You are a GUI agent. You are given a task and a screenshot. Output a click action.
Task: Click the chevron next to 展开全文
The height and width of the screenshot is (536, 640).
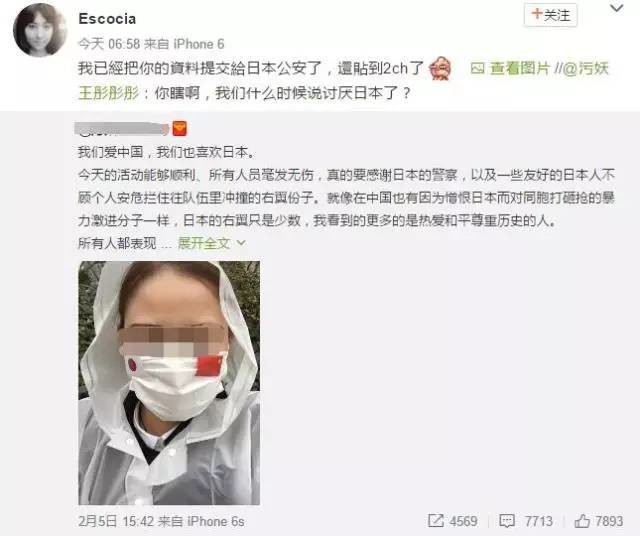tap(241, 243)
